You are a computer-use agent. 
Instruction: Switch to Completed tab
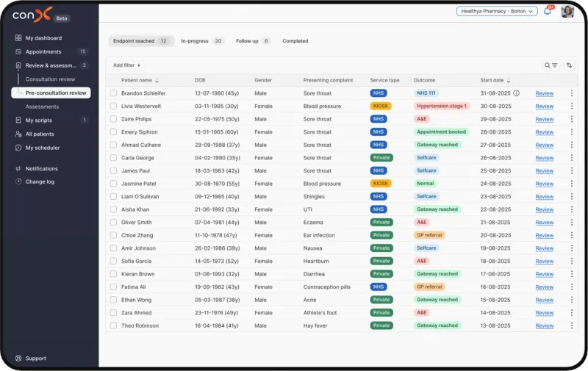pos(295,41)
